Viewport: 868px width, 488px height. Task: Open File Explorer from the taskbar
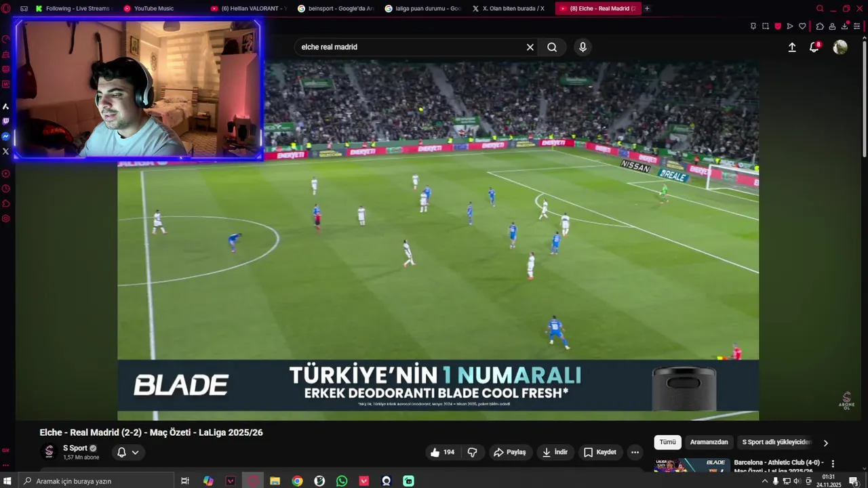pos(275,481)
